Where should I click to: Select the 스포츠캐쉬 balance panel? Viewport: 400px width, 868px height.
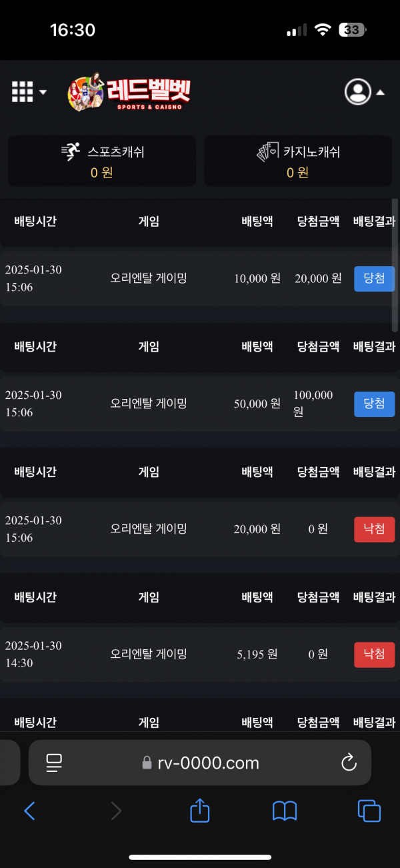pyautogui.click(x=102, y=161)
